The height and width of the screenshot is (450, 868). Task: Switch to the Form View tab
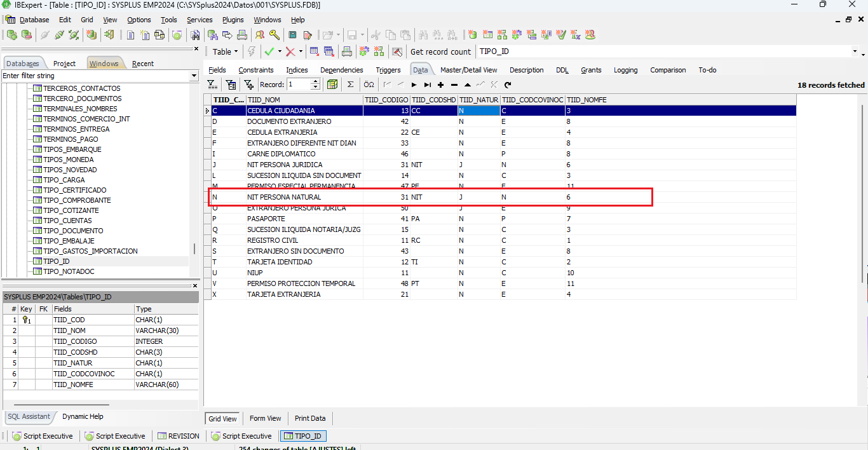265,418
